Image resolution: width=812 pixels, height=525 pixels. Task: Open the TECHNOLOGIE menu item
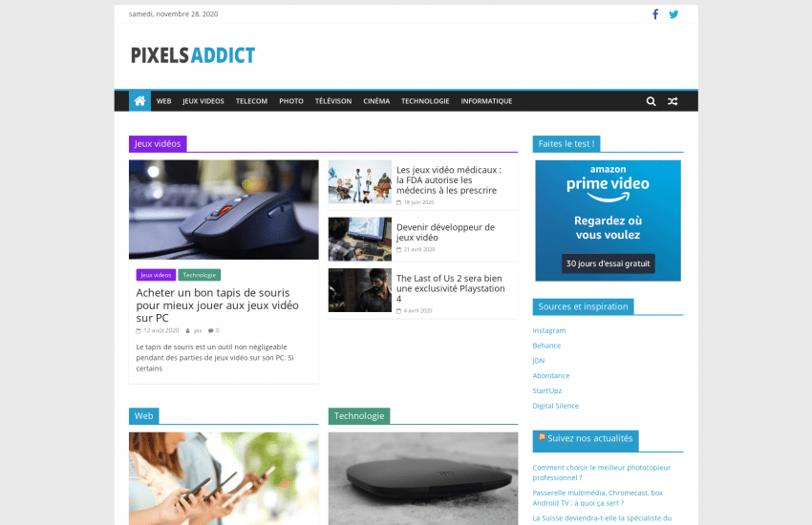tap(425, 101)
